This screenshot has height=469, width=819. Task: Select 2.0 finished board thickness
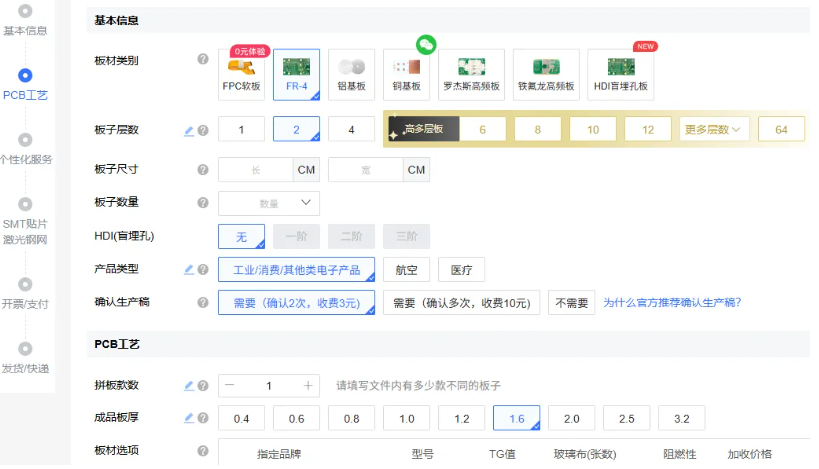click(x=571, y=418)
